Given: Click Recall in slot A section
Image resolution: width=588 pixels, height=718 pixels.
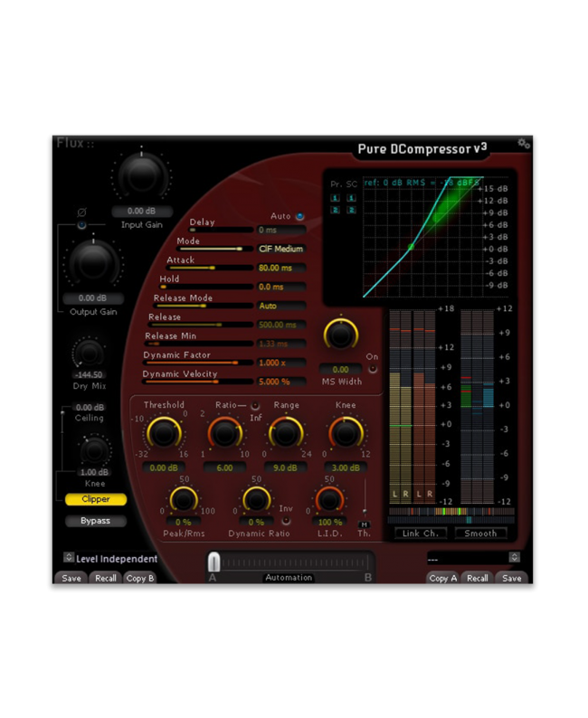Looking at the screenshot, I should pos(105,578).
